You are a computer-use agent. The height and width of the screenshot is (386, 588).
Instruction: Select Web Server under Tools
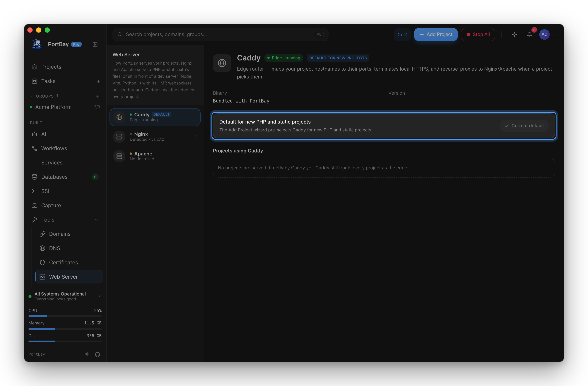click(69, 277)
